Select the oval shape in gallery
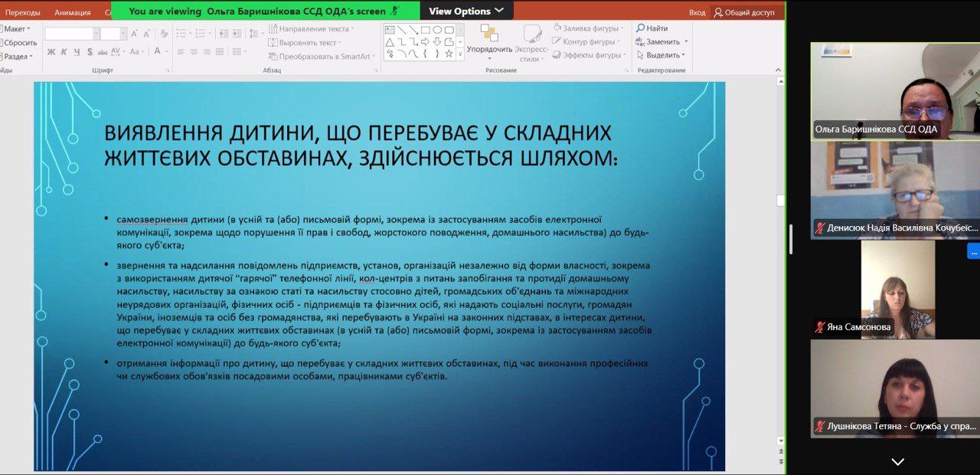 coord(437,30)
